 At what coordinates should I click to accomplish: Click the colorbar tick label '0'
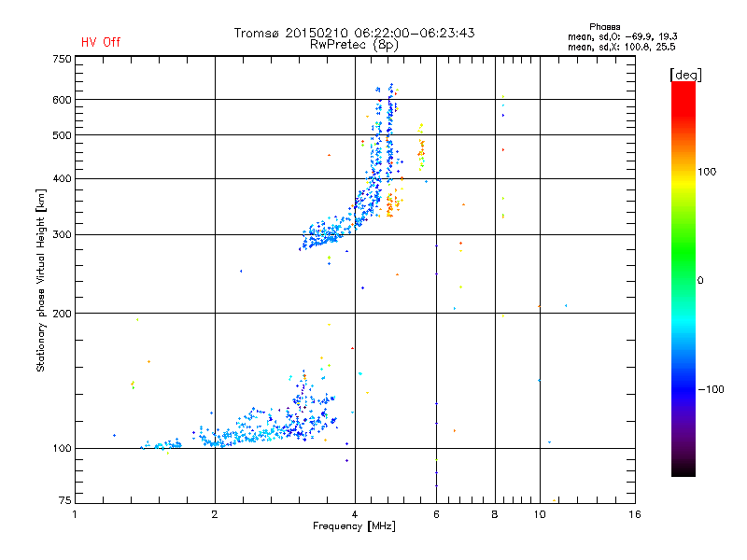pos(700,281)
